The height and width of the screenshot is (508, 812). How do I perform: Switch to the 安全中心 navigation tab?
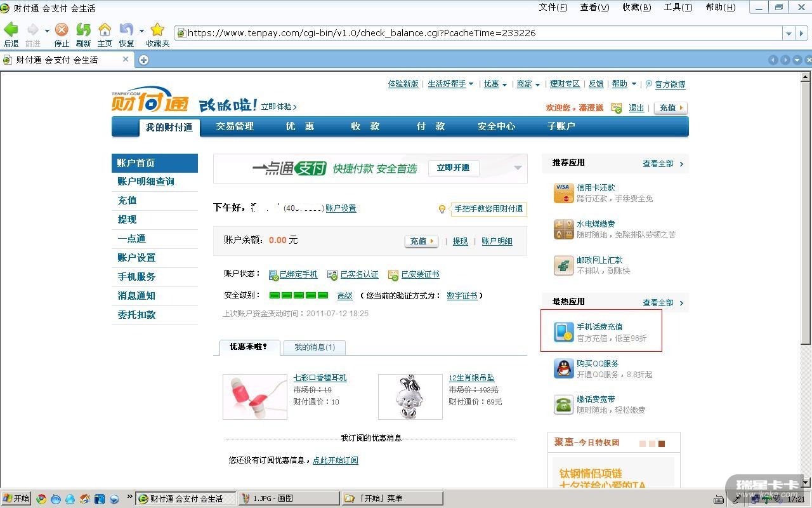pos(497,126)
